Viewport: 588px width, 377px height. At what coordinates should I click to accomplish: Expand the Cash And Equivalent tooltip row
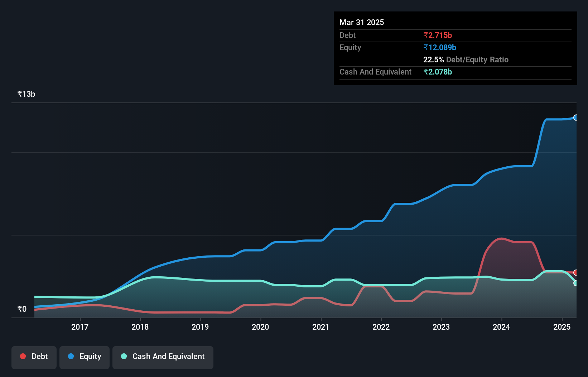[375, 72]
